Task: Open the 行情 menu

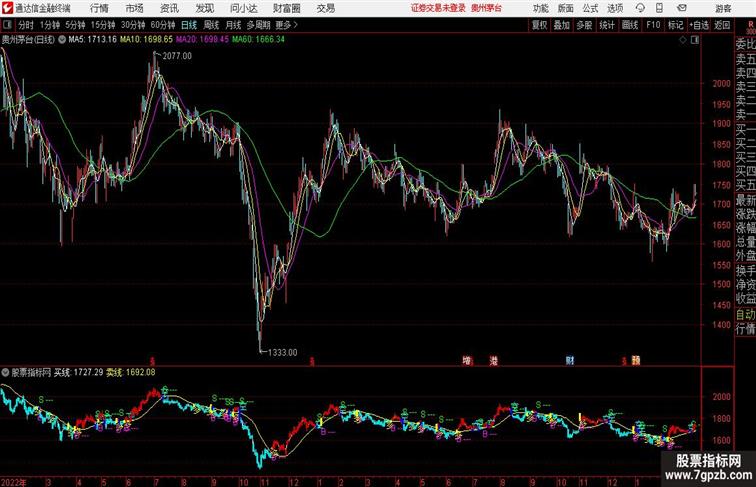Action: pyautogui.click(x=99, y=8)
